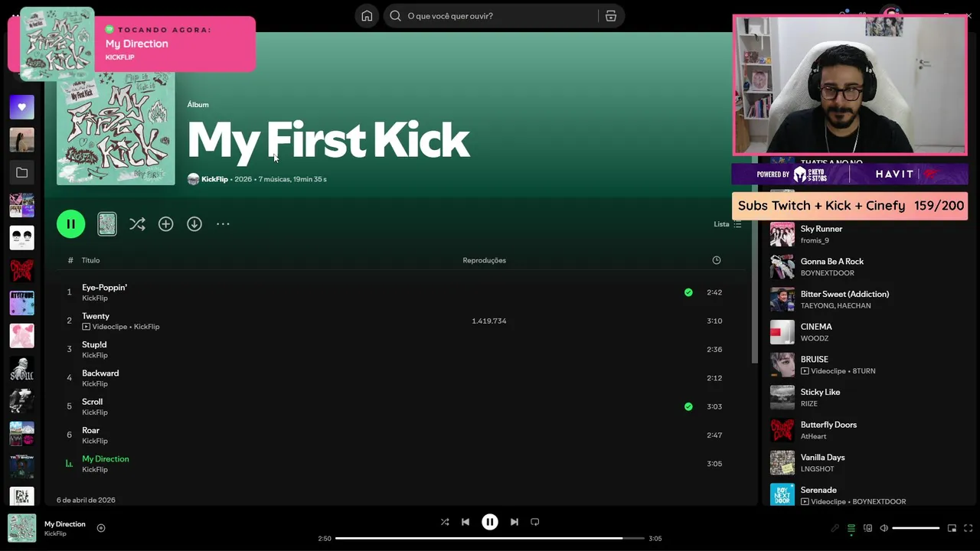980x551 pixels.
Task: Toggle shuffle in the bottom player bar
Action: 445,522
